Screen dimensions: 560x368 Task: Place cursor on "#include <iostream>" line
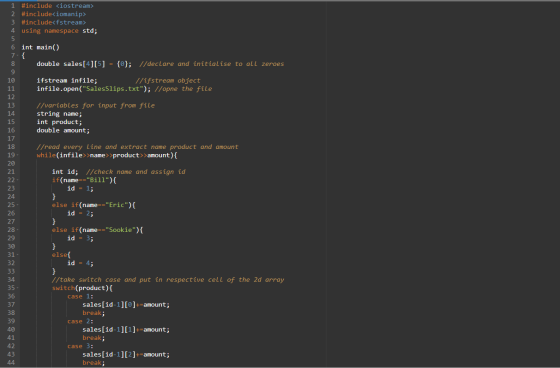pos(57,6)
